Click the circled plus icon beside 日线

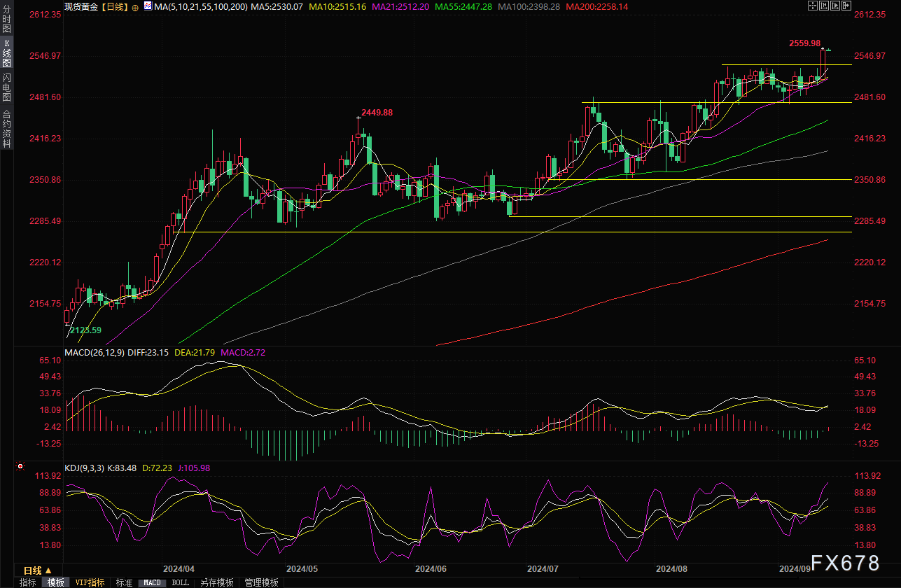135,7
